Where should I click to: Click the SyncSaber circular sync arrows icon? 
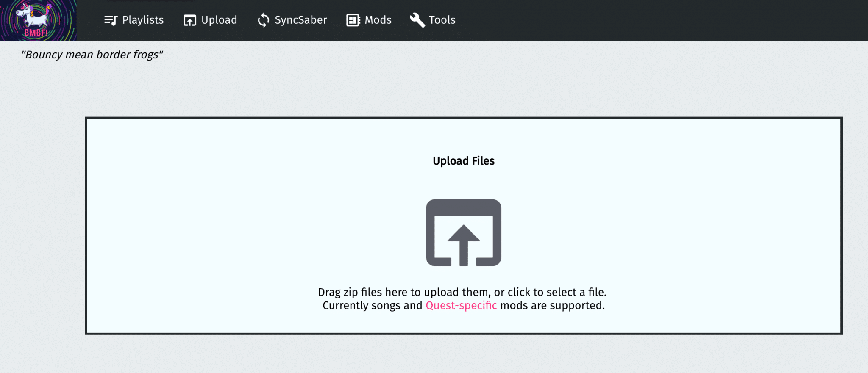pyautogui.click(x=263, y=20)
